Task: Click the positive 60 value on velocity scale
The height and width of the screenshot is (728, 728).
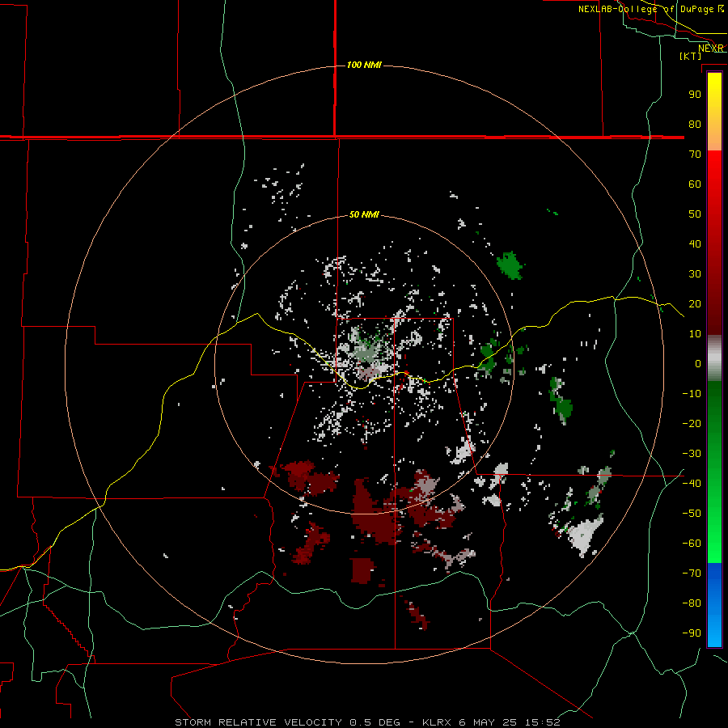Action: coord(695,184)
